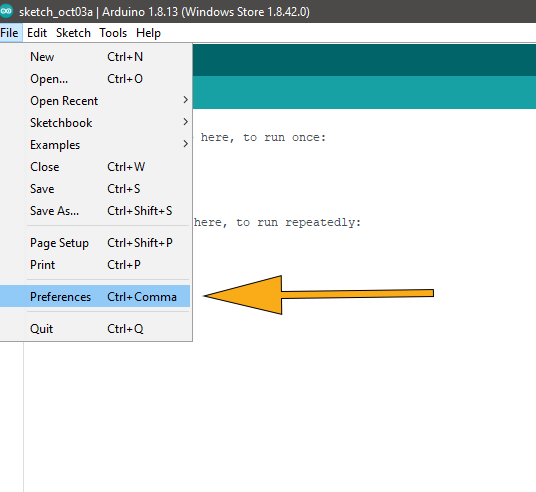Choose Quit from the File menu
Viewport: 536px width, 492px height.
95,329
